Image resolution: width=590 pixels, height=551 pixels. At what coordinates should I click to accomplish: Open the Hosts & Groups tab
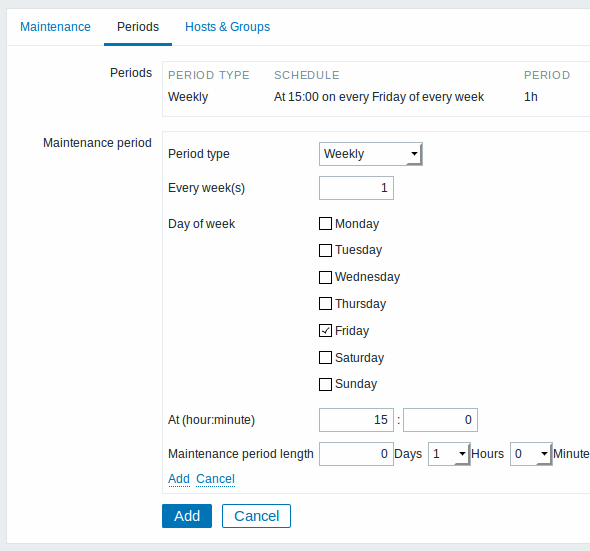227,27
